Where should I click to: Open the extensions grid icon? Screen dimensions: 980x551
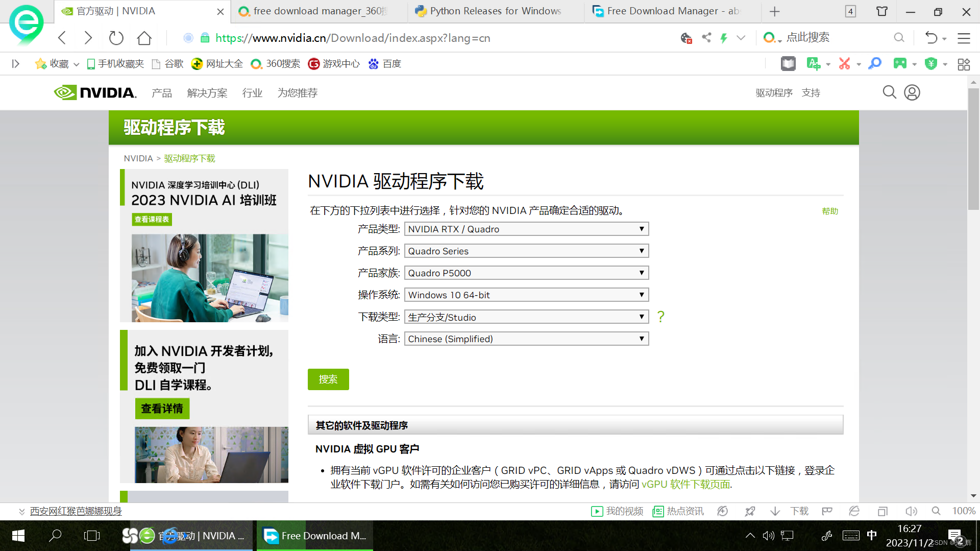pos(964,64)
